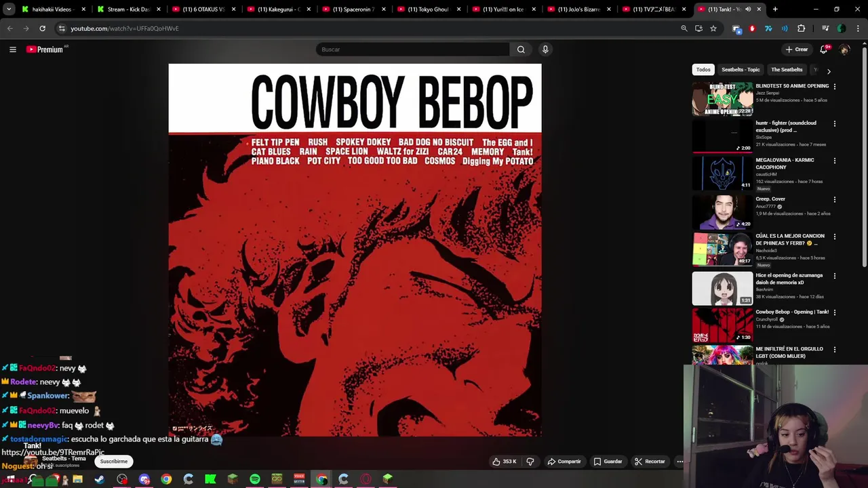Open the Creep. Cover video thumbnail
This screenshot has width=868, height=488.
(722, 213)
